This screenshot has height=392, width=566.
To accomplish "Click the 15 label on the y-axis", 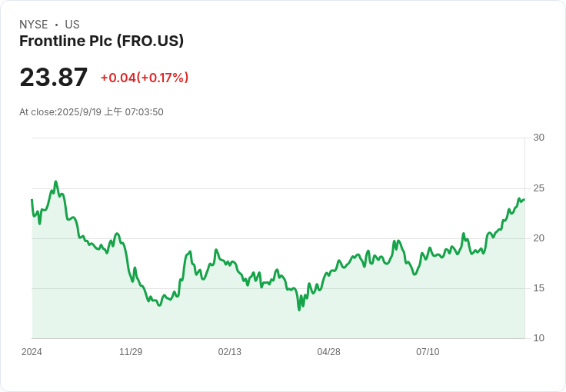I will [x=539, y=288].
